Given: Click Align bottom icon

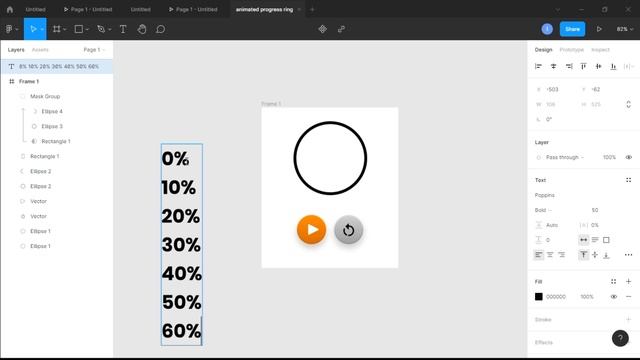Looking at the screenshot, I should coord(613,66).
